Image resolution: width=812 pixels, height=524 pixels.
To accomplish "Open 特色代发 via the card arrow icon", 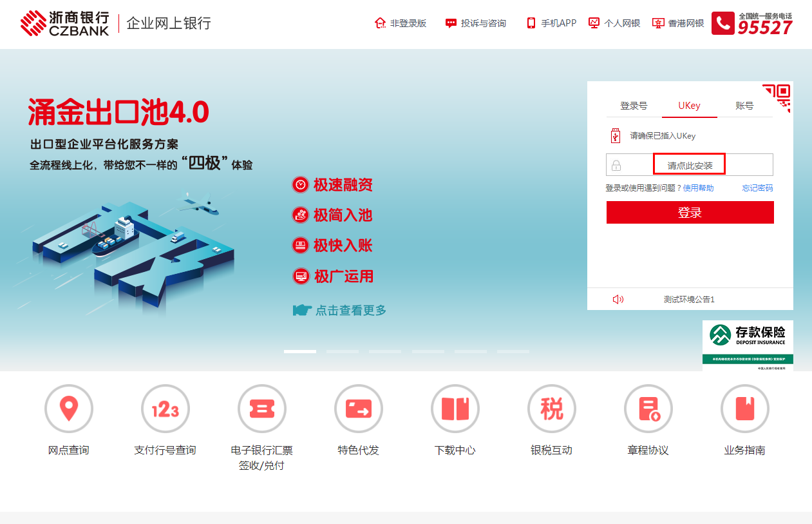I will pos(359,409).
